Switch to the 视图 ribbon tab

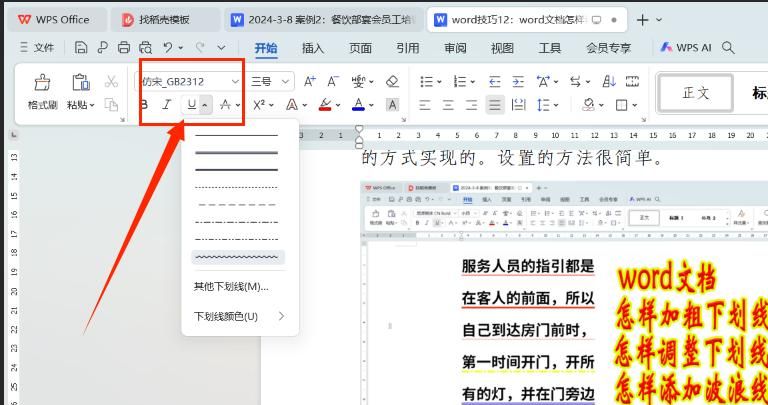503,48
